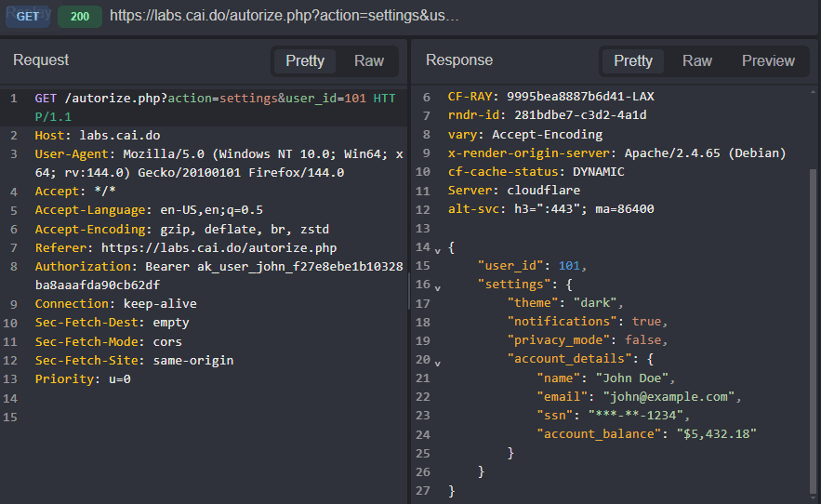Fold the "account_details" JSON block
Screen dimensions: 821x504
coord(438,360)
